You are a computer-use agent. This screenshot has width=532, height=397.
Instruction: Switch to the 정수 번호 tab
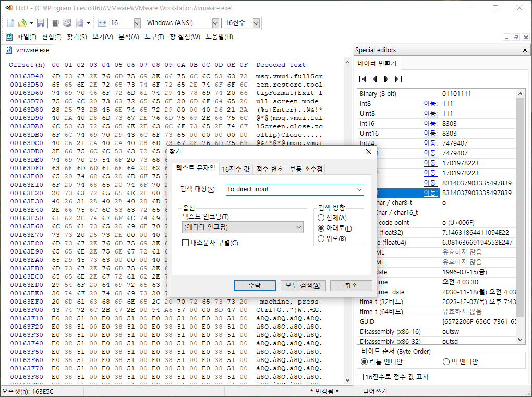[x=270, y=169]
